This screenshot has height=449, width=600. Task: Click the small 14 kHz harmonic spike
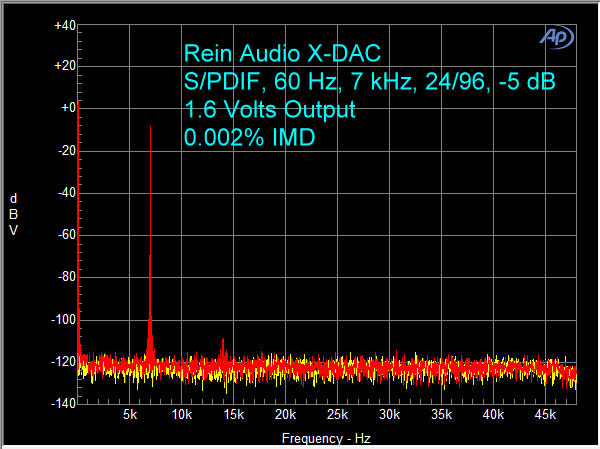point(222,352)
